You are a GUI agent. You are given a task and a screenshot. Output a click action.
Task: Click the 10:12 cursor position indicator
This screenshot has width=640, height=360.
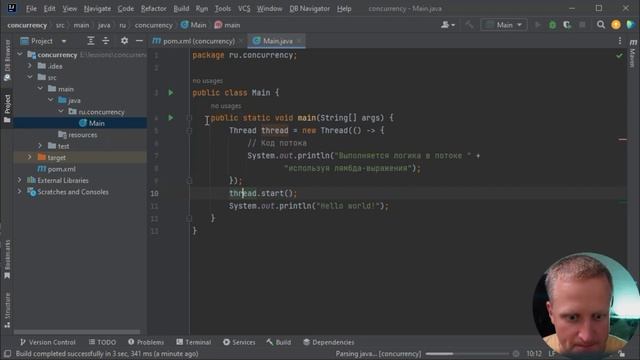coord(534,353)
